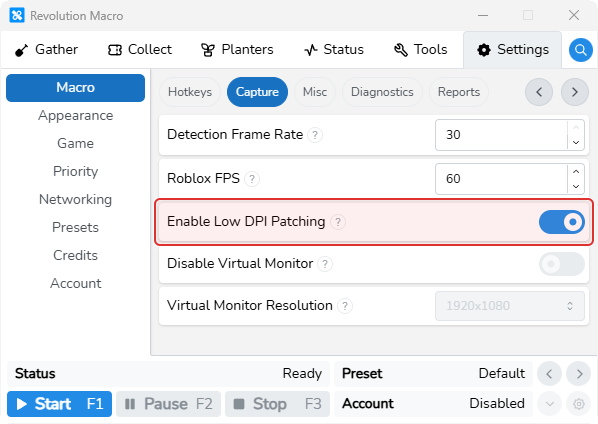This screenshot has width=598, height=424.
Task: Open account settings gear icon
Action: click(579, 403)
